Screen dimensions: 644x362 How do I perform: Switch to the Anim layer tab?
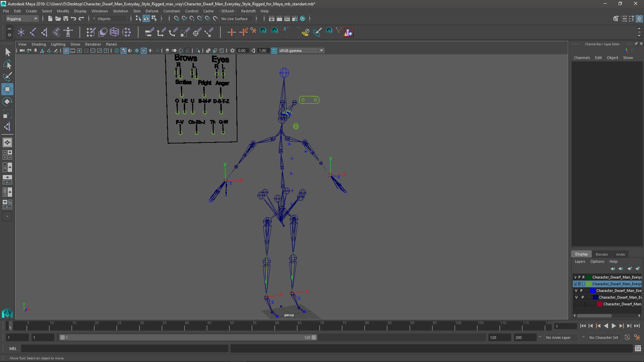[x=620, y=254]
